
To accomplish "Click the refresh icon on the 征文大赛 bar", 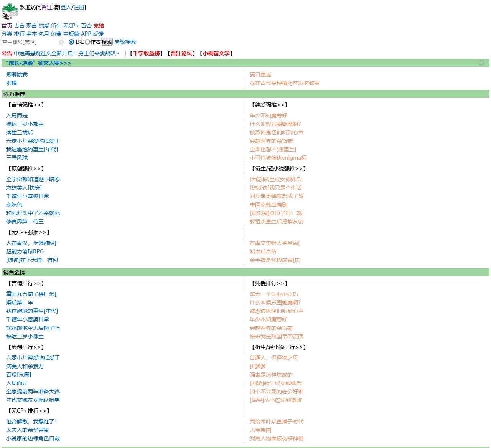I will coord(481,63).
